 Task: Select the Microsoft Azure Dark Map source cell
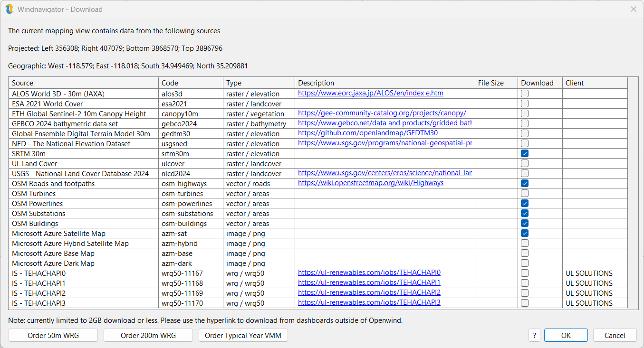83,263
